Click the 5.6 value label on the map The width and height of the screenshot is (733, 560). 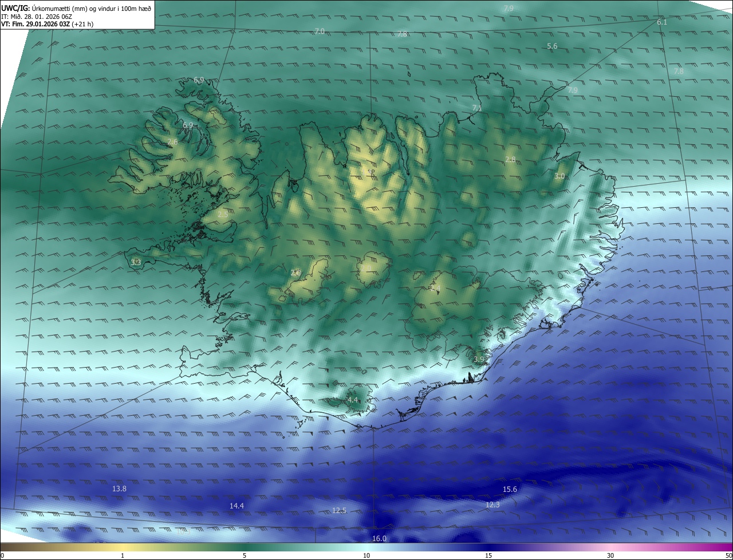[x=552, y=46]
